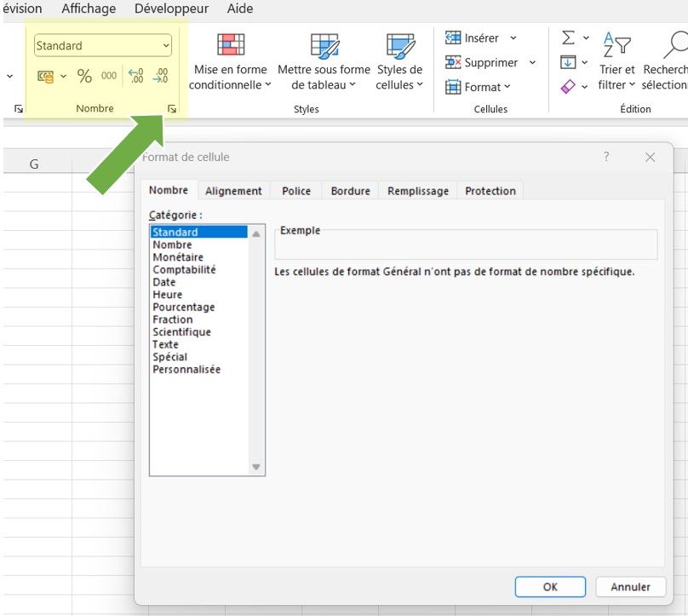Click the OK button
Screen dimensions: 688x616
point(550,586)
